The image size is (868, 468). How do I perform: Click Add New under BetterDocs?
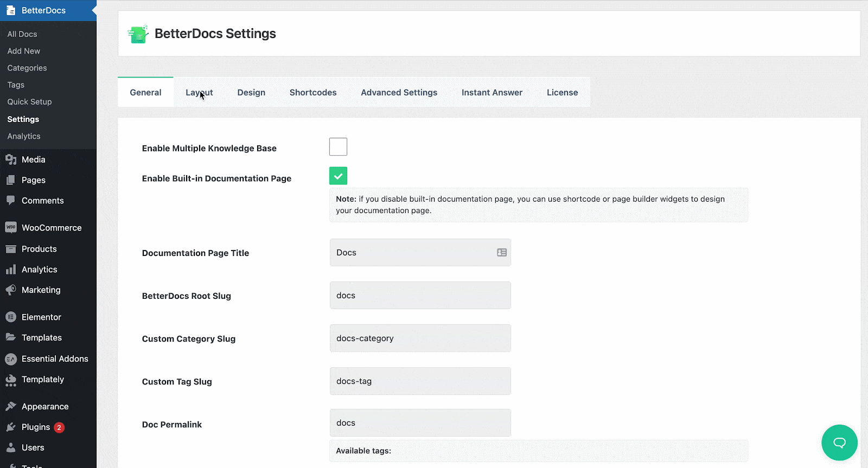click(24, 51)
